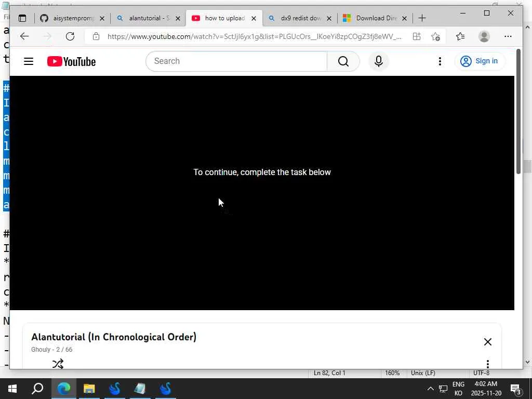Open the notepad app taskbar icon
The image size is (532, 399).
(140, 389)
